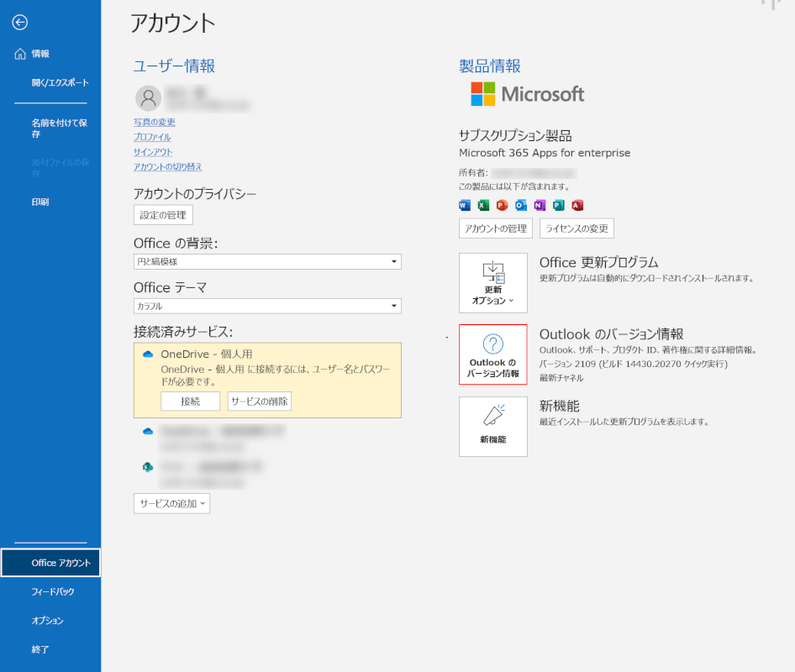This screenshot has height=672, width=795.
Task: Open the 新機能 button
Action: 492,427
